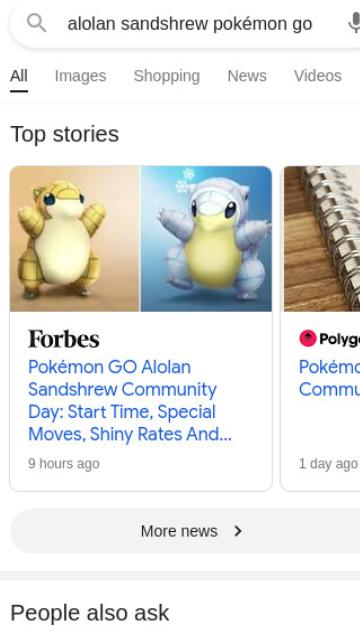Image resolution: width=360 pixels, height=640 pixels.
Task: Click the tan Sandshrew thumbnail image
Action: pyautogui.click(x=75, y=239)
